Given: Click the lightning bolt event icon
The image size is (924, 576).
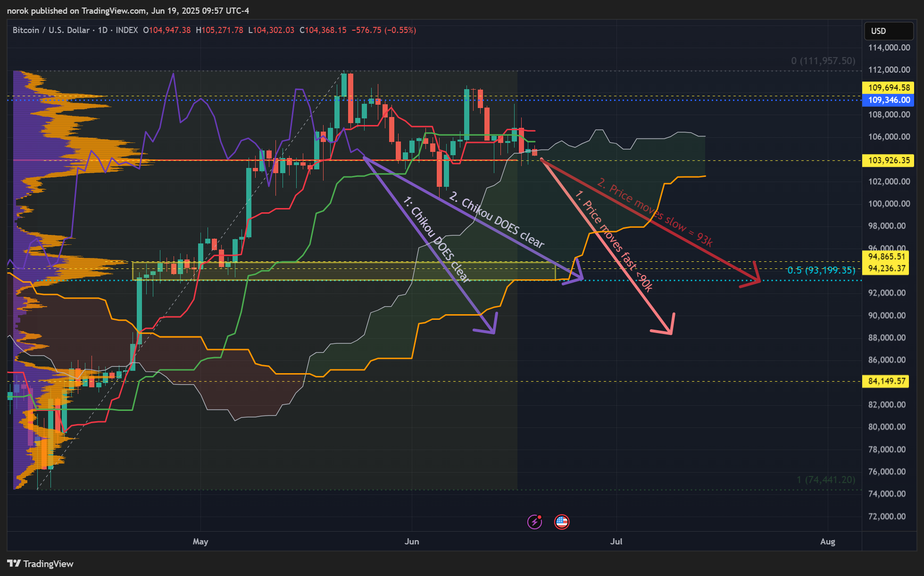Looking at the screenshot, I should point(534,522).
